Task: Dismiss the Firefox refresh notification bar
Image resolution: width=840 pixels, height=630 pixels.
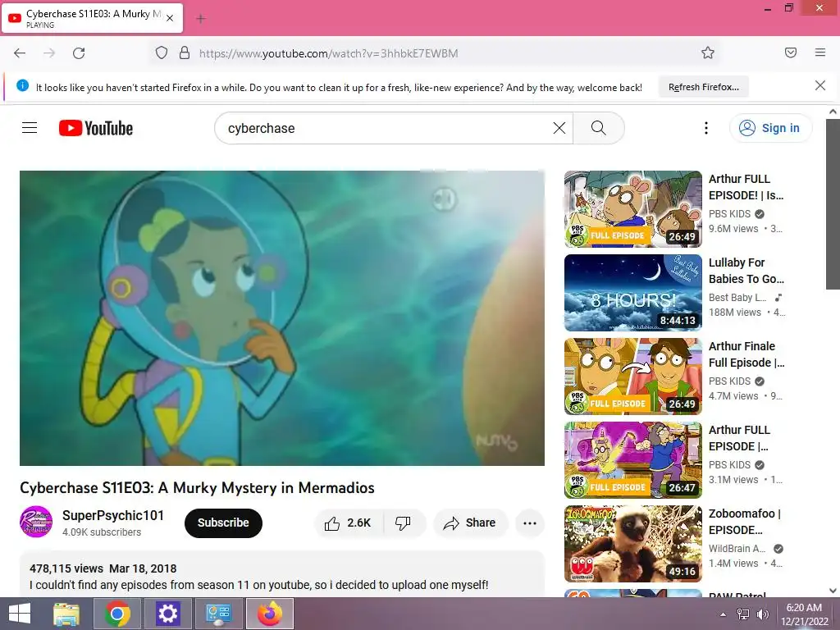Action: tap(820, 85)
